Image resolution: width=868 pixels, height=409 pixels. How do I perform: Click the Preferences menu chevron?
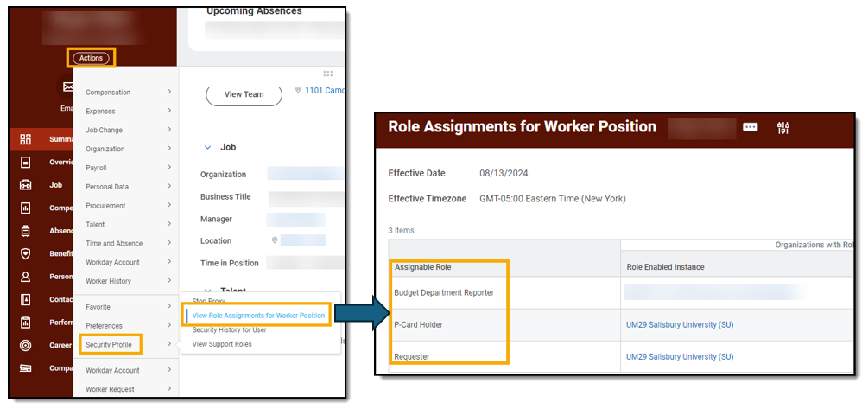(169, 325)
